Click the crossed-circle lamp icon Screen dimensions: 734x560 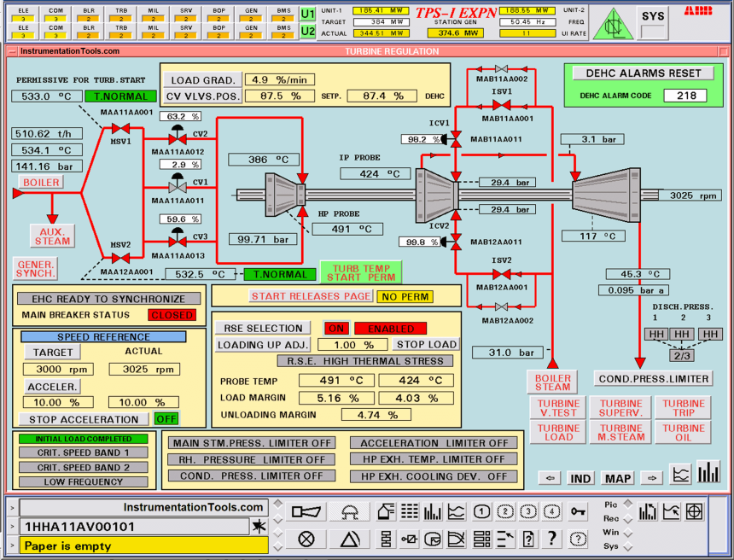pyautogui.click(x=306, y=539)
